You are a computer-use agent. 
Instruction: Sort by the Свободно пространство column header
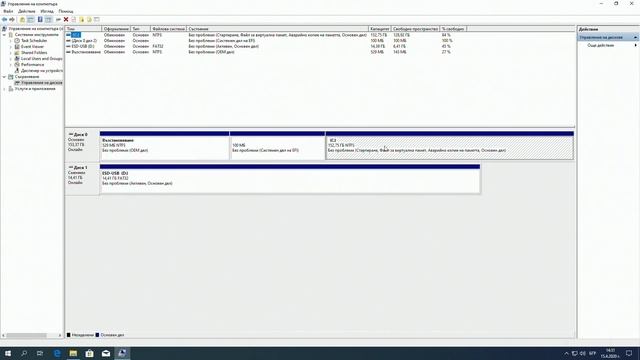pyautogui.click(x=416, y=29)
